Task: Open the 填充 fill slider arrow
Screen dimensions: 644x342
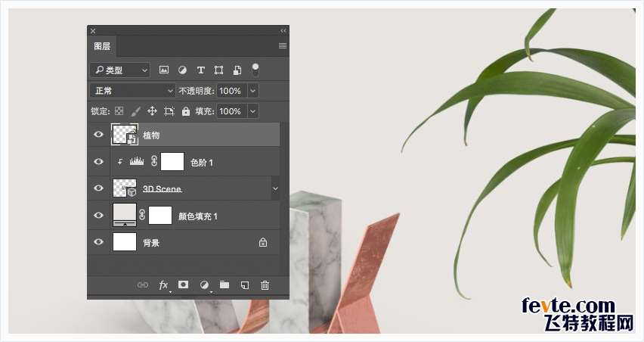Action: coord(253,111)
